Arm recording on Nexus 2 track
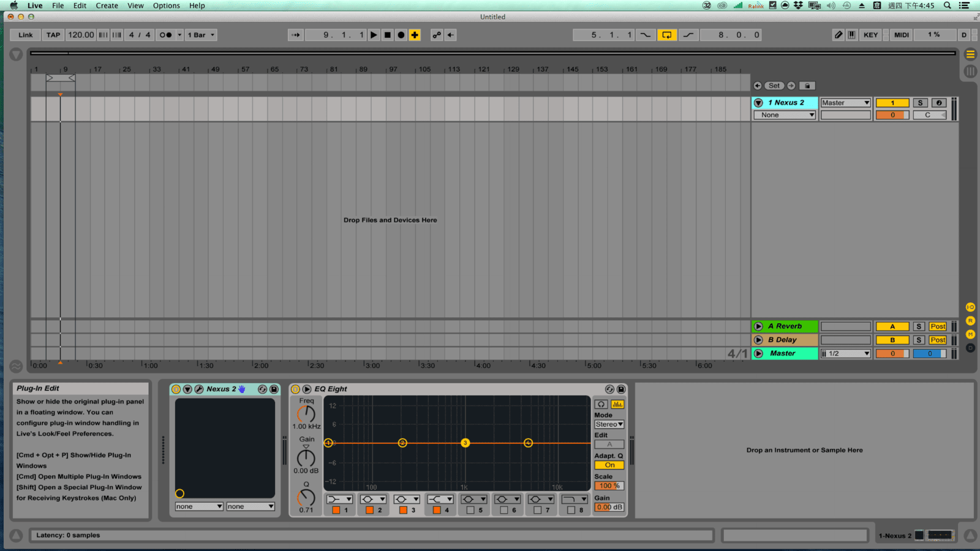The width and height of the screenshot is (980, 551). tap(938, 103)
